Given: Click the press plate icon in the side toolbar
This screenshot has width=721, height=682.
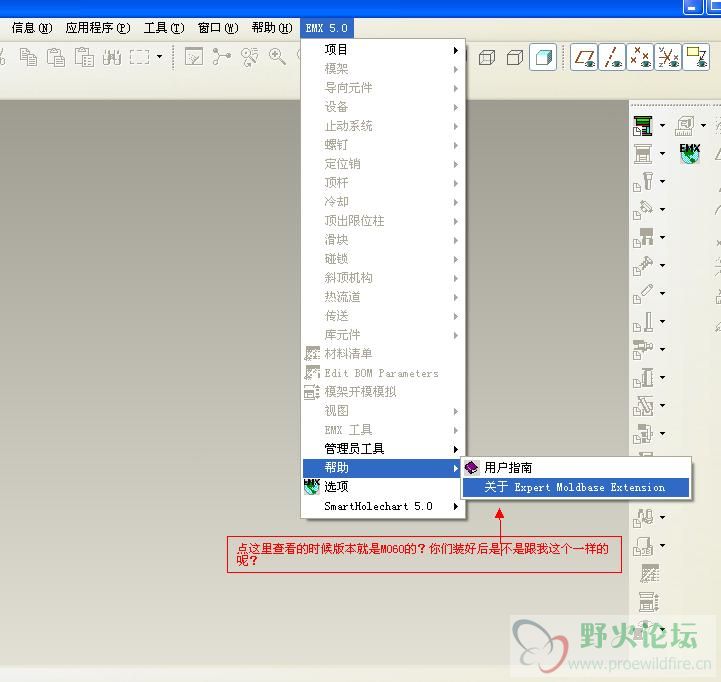Looking at the screenshot, I should [x=642, y=154].
